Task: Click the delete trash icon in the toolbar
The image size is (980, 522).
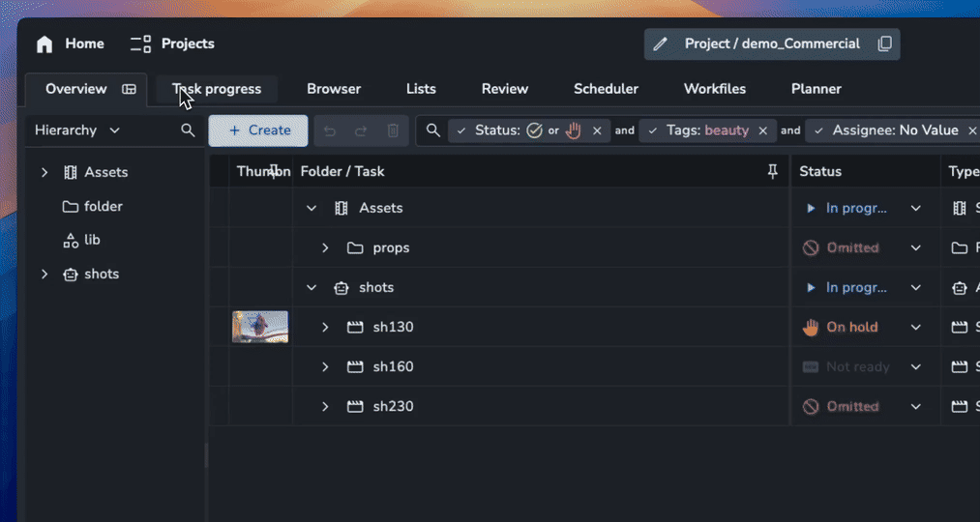Action: click(392, 130)
